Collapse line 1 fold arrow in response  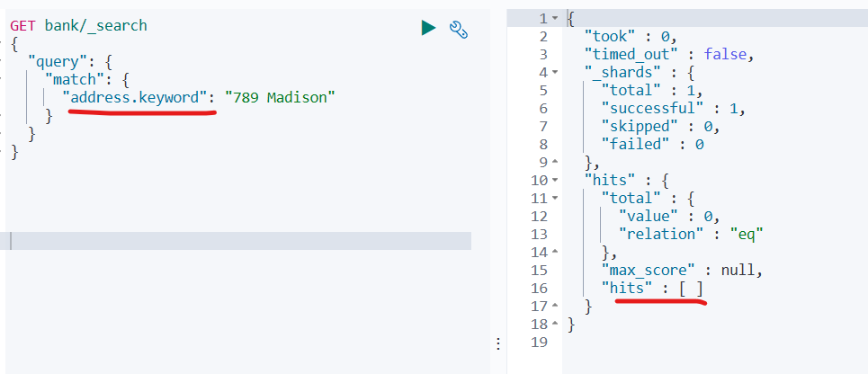(555, 19)
